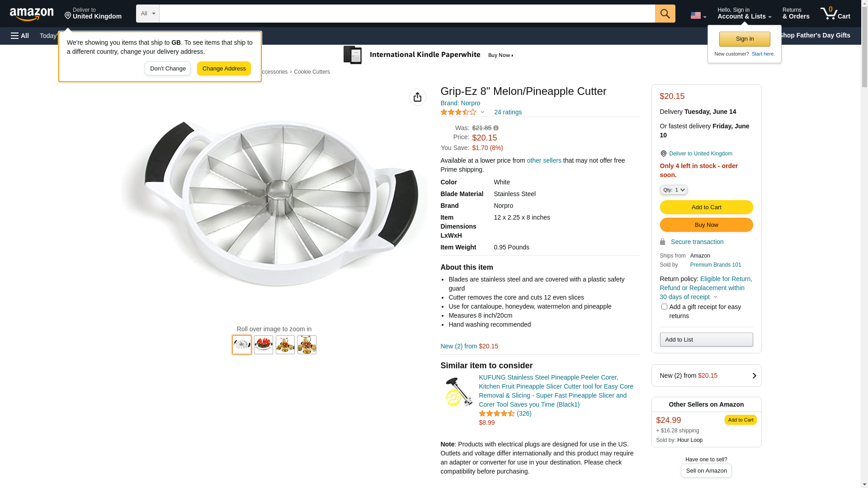Image resolution: width=868 pixels, height=488 pixels.
Task: Check the gift receipt checkbox
Action: click(664, 307)
